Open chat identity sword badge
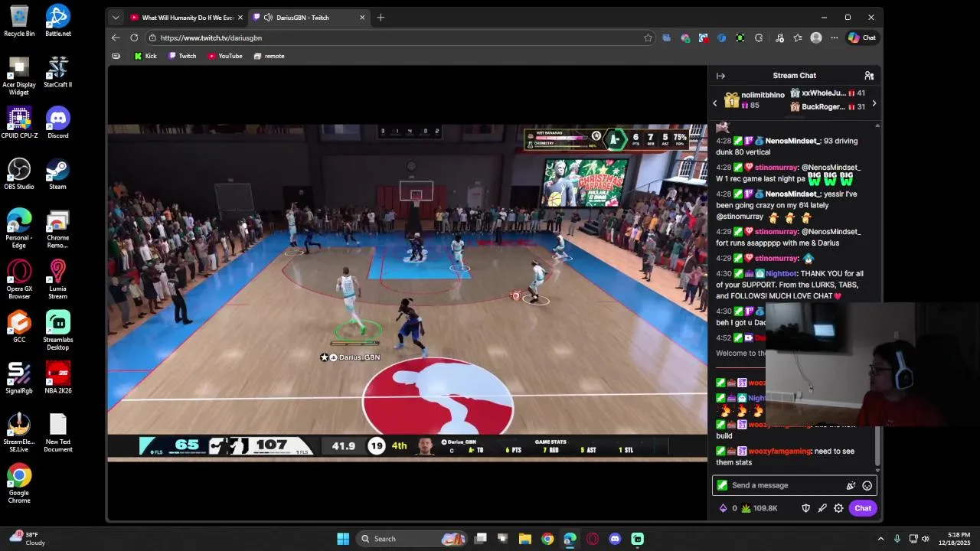The width and height of the screenshot is (980, 551). click(722, 485)
